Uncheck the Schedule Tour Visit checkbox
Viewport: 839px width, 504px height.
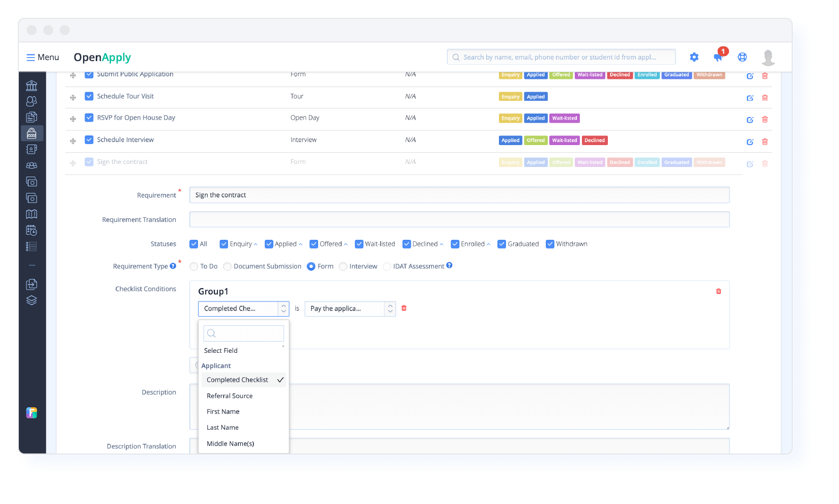click(x=89, y=96)
